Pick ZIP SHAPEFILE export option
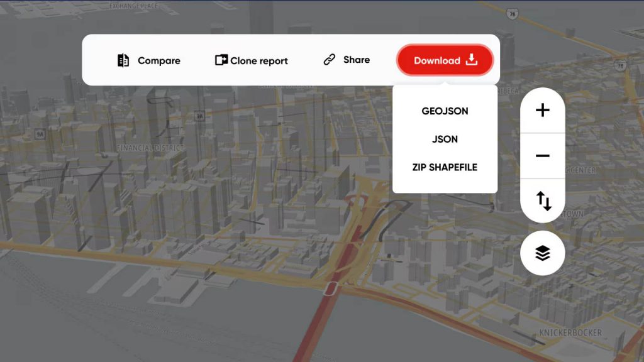This screenshot has width=644, height=362. pos(445,168)
